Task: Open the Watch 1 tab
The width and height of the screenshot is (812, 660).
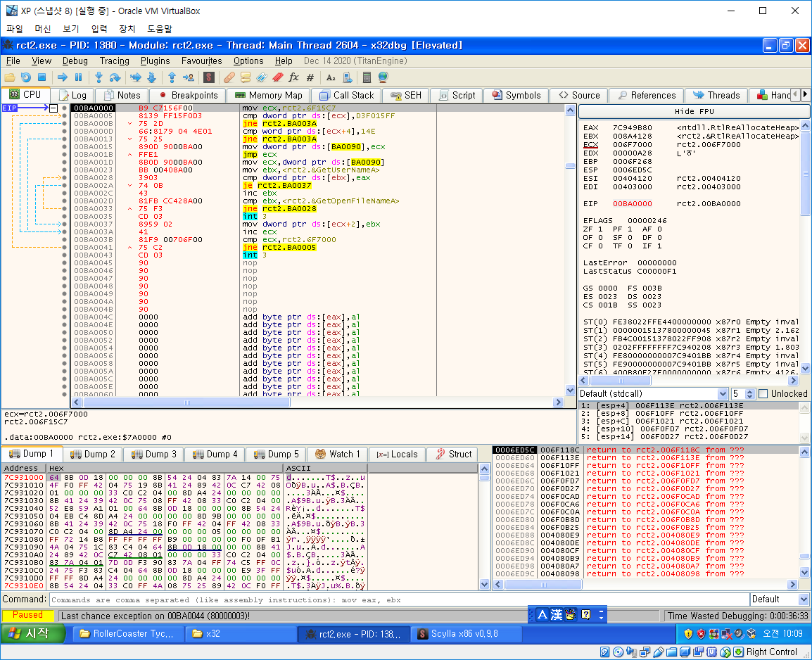Action: tap(338, 455)
